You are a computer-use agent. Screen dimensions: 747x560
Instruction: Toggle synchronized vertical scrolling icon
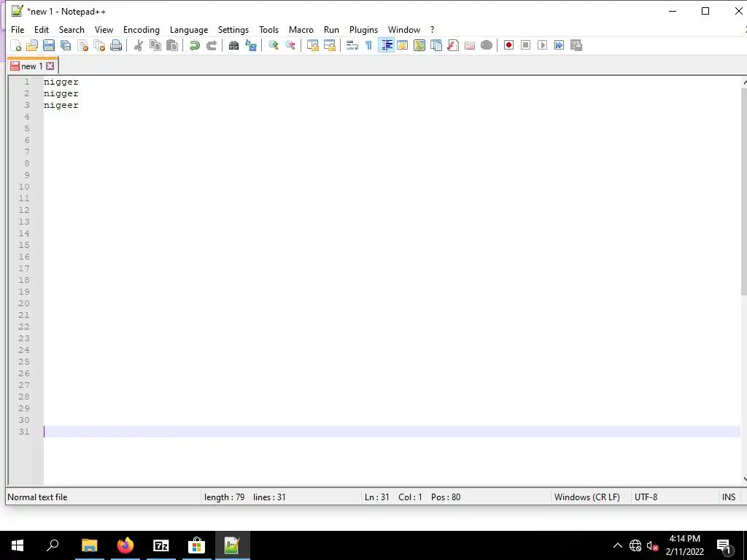click(312, 45)
